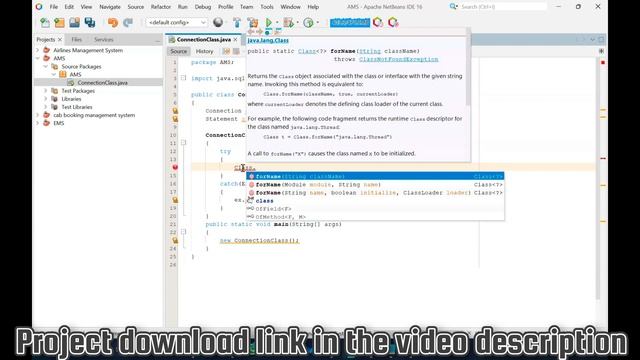Viewport: 640px width, 360px height.
Task: Open the Team menu
Action: (x=246, y=7)
